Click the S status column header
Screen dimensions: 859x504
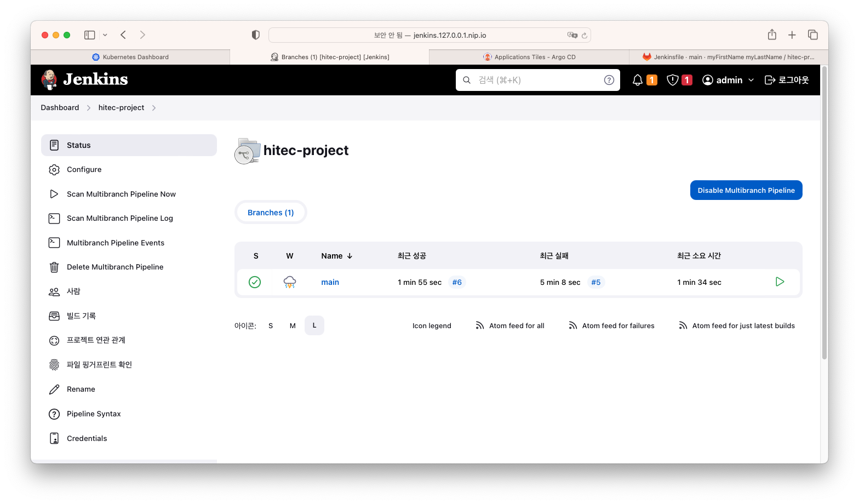(256, 256)
